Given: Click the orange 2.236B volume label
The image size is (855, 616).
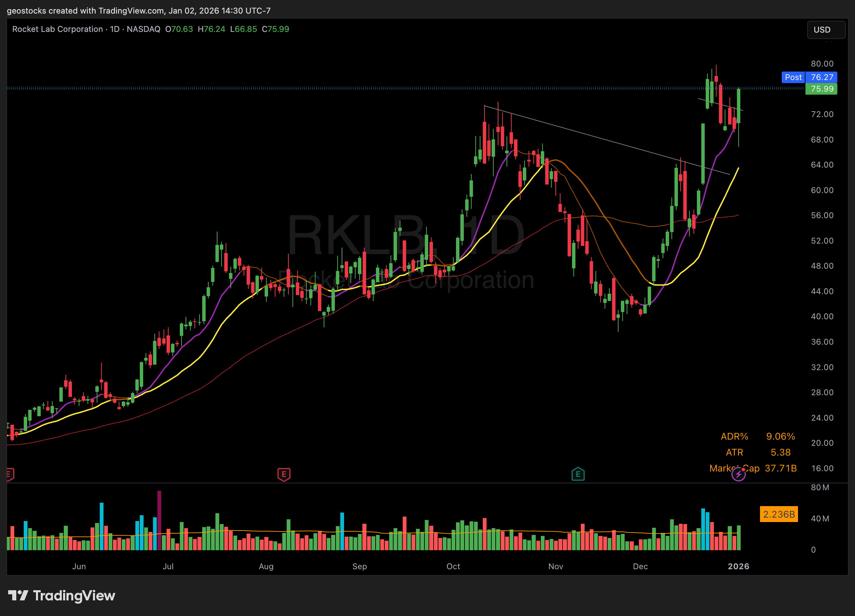Looking at the screenshot, I should (778, 514).
